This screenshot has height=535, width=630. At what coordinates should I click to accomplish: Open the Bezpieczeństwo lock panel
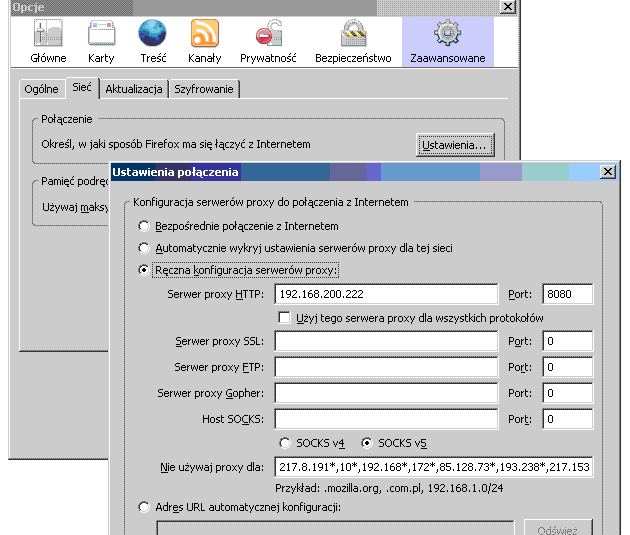pos(351,42)
